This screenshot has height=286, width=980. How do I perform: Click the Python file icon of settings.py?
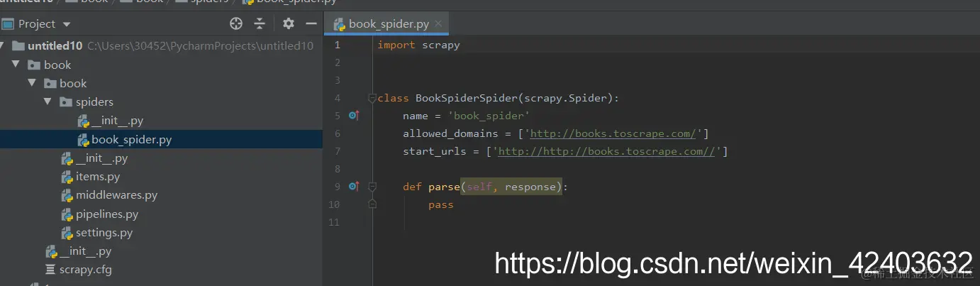pyautogui.click(x=67, y=233)
